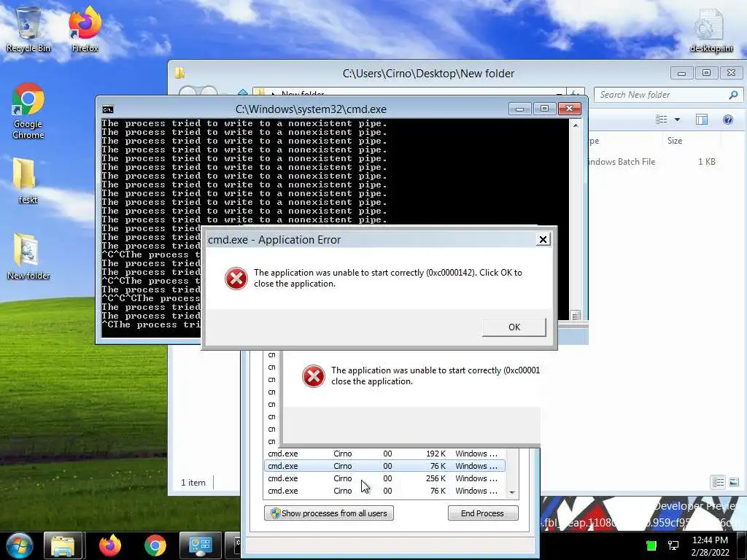Click the cmd scrollbar bottom grip

(576, 315)
